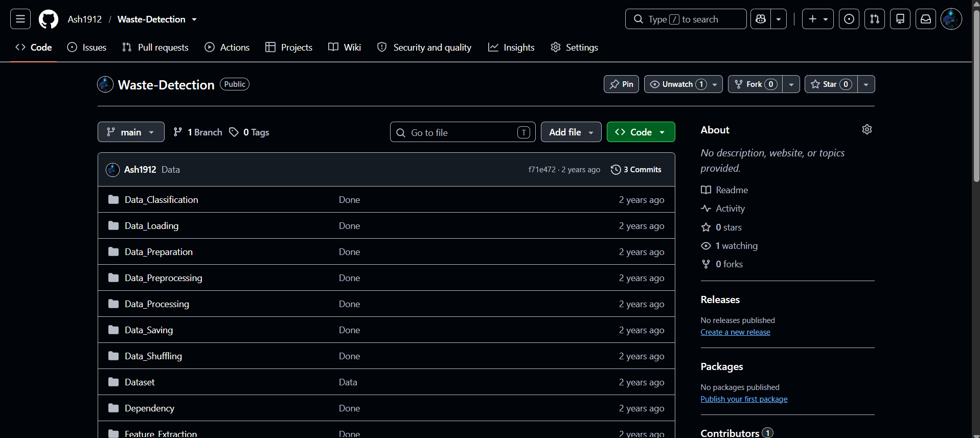Open the pull requests icon in header
The width and height of the screenshot is (980, 438).
pos(875,19)
